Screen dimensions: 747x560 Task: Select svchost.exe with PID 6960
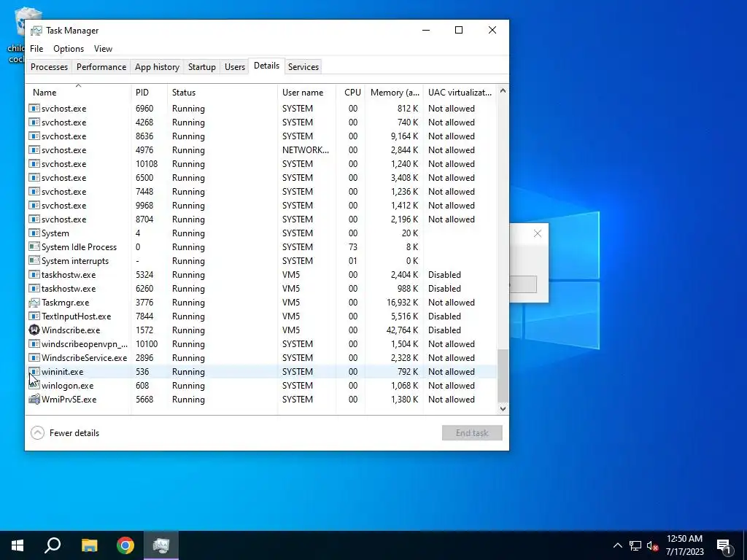click(262, 109)
